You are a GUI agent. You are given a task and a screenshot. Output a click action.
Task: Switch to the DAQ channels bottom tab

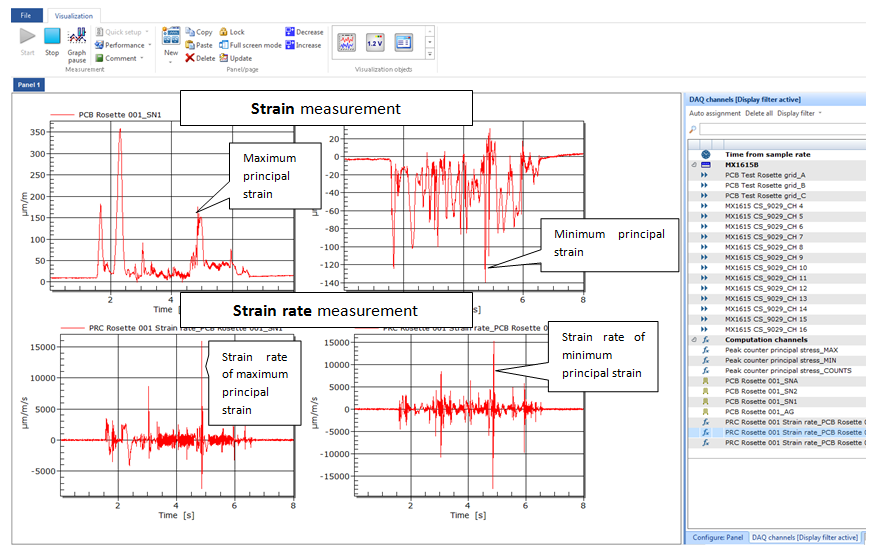point(804,538)
